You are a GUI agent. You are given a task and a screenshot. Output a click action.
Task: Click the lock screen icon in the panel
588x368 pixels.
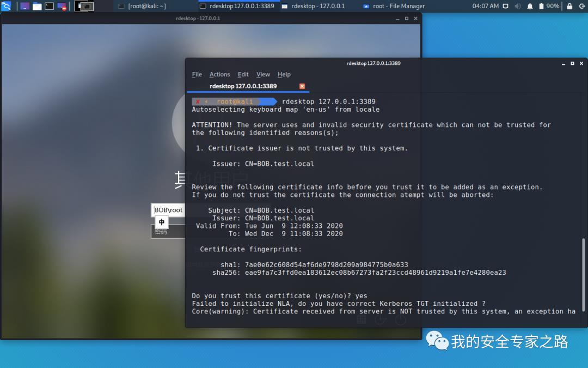pyautogui.click(x=569, y=6)
